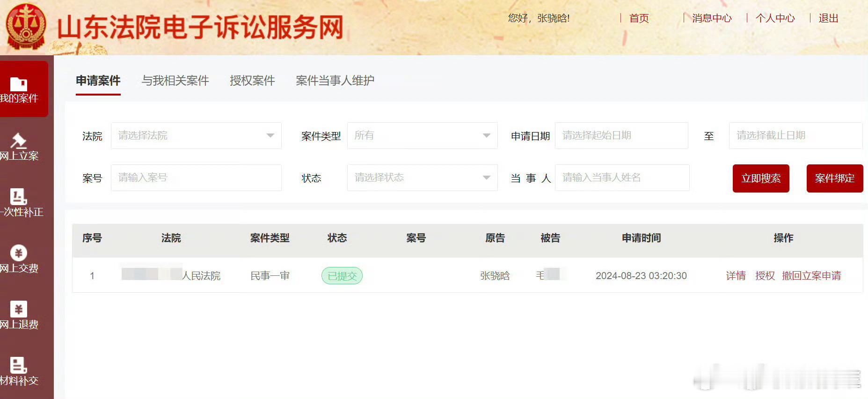Click the 已提交 status badge
Screen dimensions: 868x399
342,276
